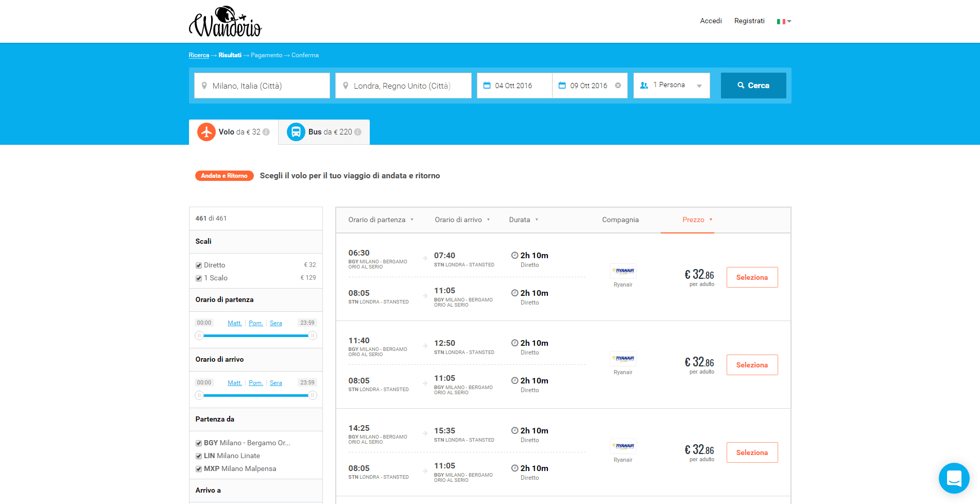Click the people icon in the passengers field
Screen dimensions: 980x504
tap(644, 86)
